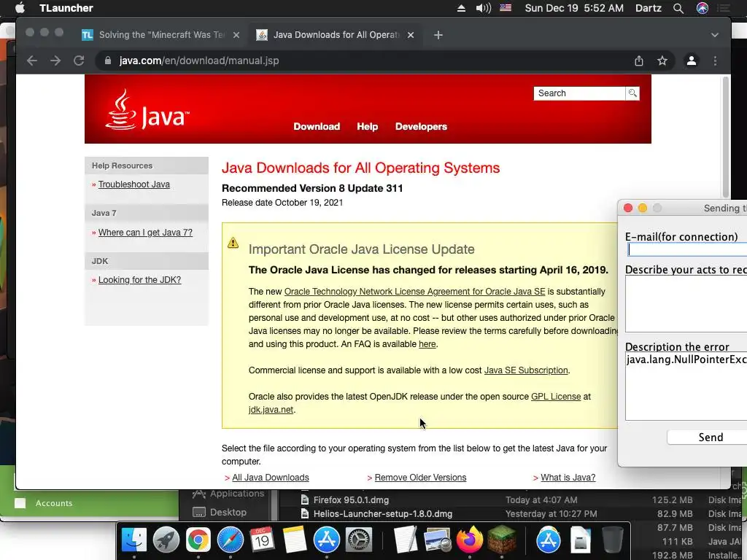Open a new tab with the plus button
This screenshot has width=747, height=560.
(x=438, y=35)
